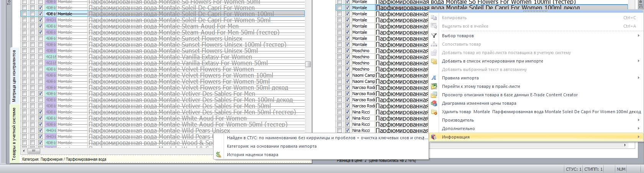The image size is (644, 173).
Task: Select row Montale Steam Aoud For Men
Action: click(163, 26)
